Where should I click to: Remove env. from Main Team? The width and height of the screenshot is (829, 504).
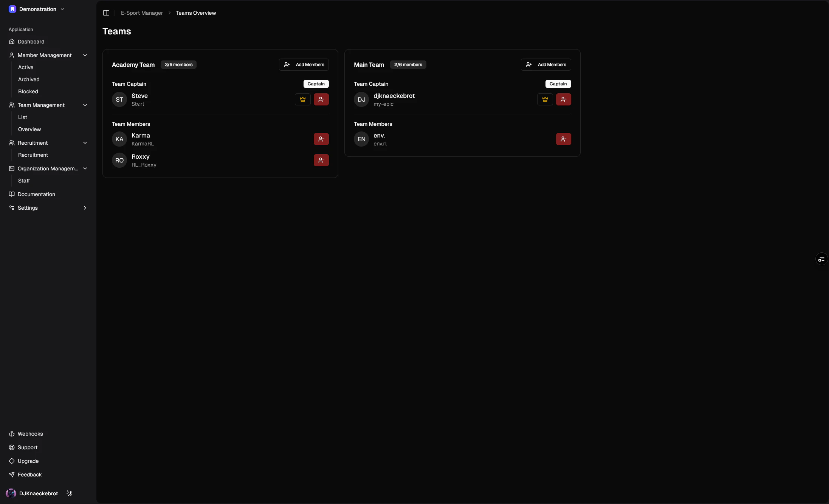click(x=563, y=139)
